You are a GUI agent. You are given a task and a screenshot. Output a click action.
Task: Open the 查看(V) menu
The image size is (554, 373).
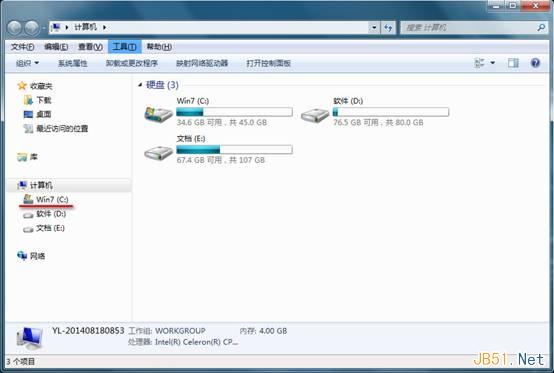[x=90, y=47]
